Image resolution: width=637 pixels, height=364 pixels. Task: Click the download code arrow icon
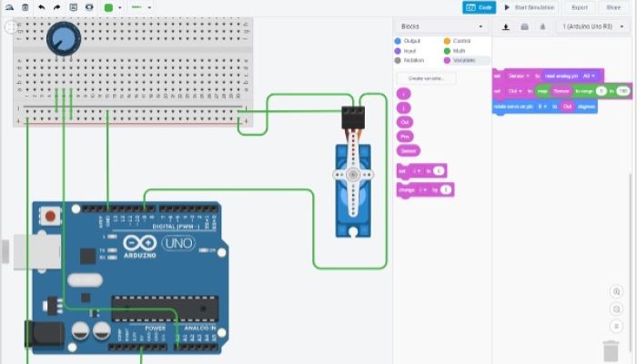506,26
